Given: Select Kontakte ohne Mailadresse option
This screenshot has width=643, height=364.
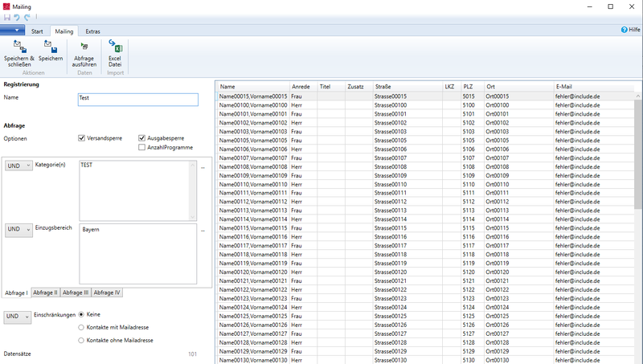Looking at the screenshot, I should pyautogui.click(x=81, y=340).
